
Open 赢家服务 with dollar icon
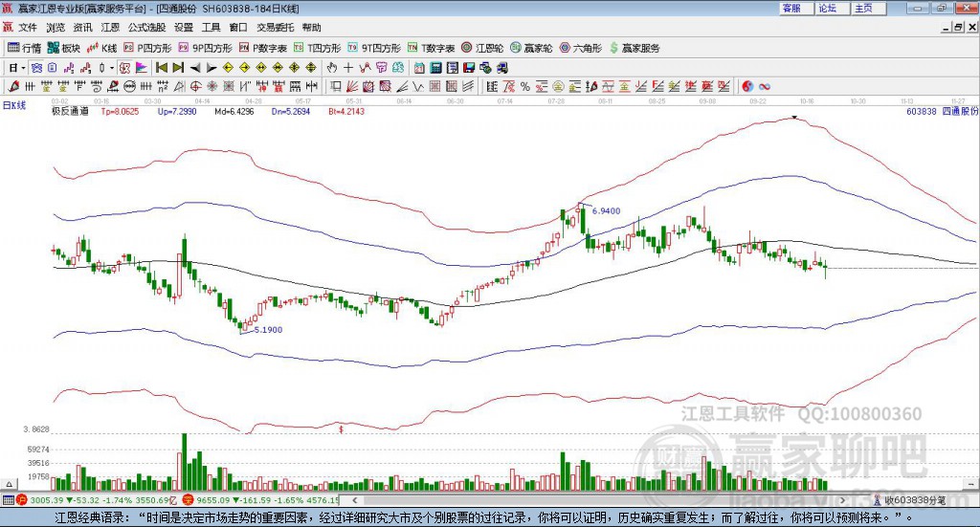point(635,48)
